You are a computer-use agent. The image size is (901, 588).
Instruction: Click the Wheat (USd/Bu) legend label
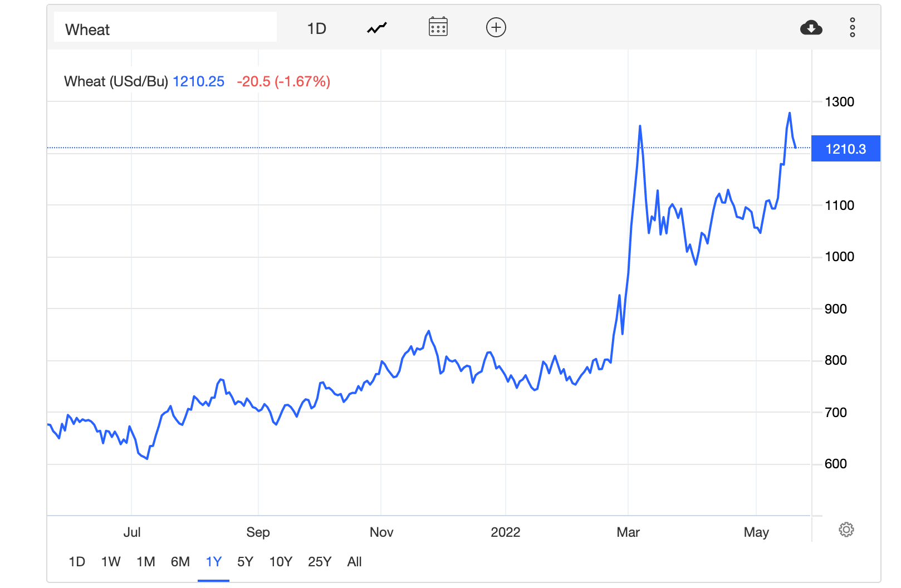(x=116, y=81)
